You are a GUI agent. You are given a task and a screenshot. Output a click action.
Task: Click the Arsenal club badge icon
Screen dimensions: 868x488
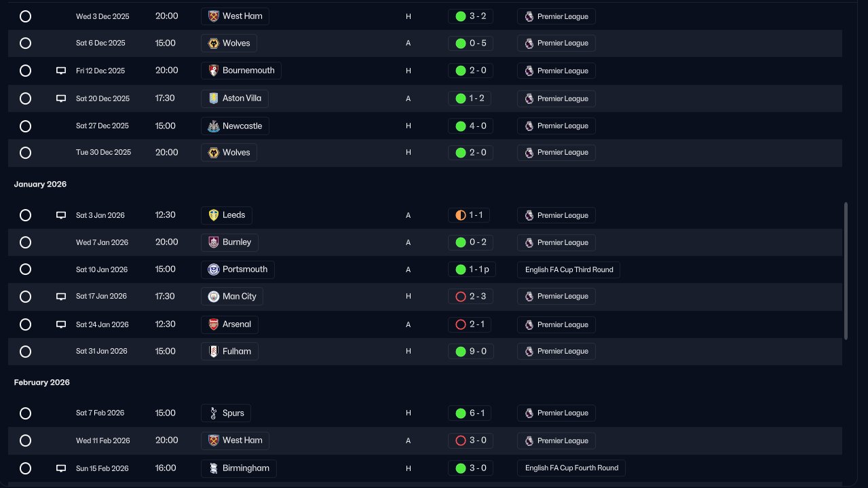pos(213,324)
